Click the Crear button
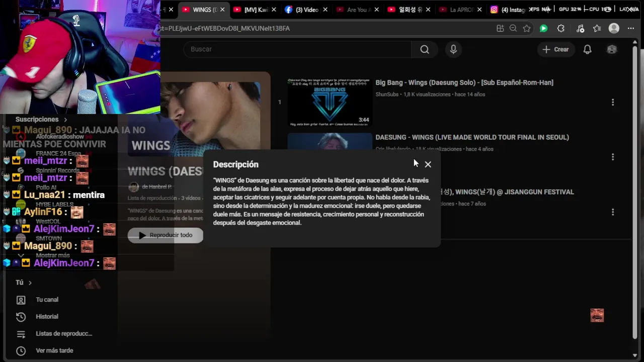The height and width of the screenshot is (362, 644). (555, 49)
